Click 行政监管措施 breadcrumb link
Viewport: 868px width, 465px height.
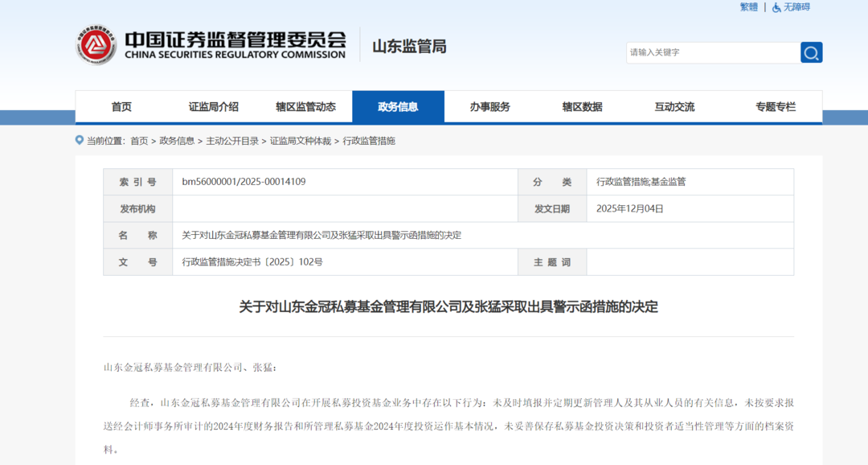[x=369, y=141]
